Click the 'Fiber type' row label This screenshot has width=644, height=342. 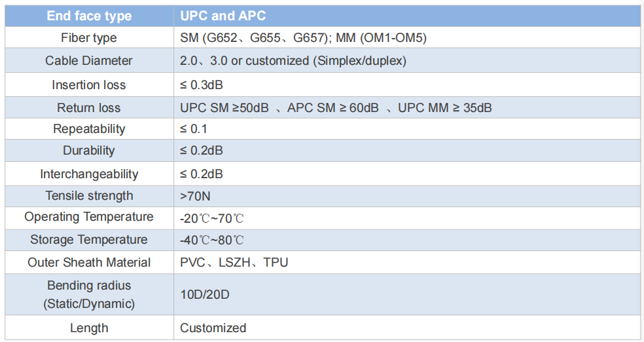point(89,38)
